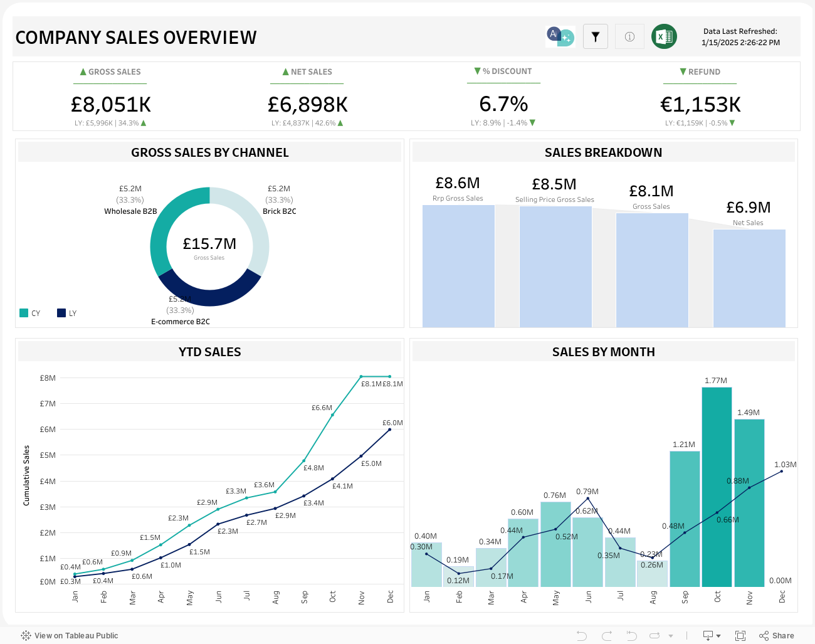Click the redo arrow in bottom toolbar
This screenshot has width=815, height=644.
607,636
